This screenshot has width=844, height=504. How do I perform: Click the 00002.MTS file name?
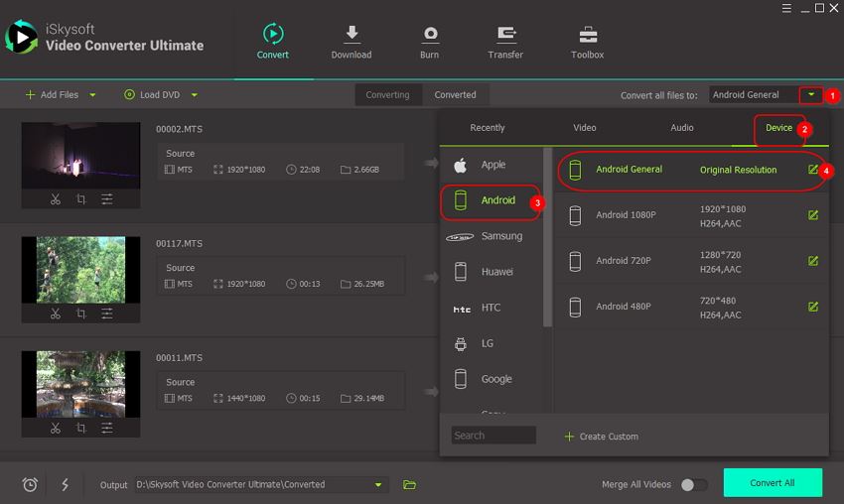tap(180, 129)
